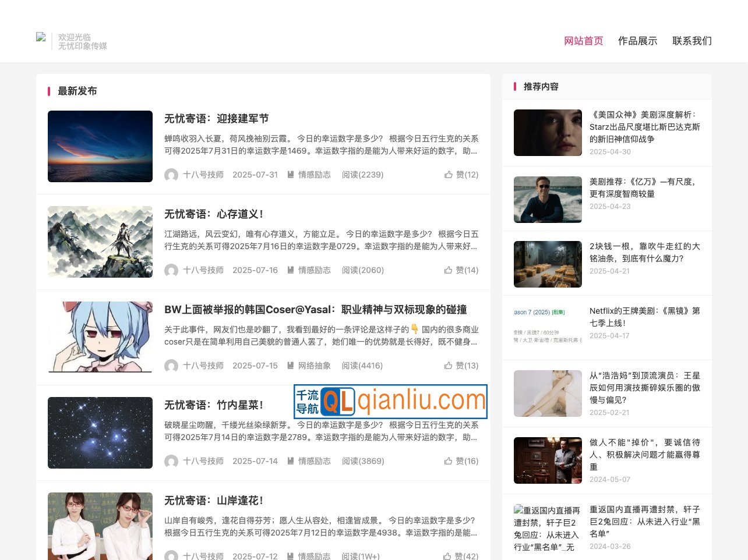
Task: Open the thumbnail of the starry sky post
Action: pos(100,433)
